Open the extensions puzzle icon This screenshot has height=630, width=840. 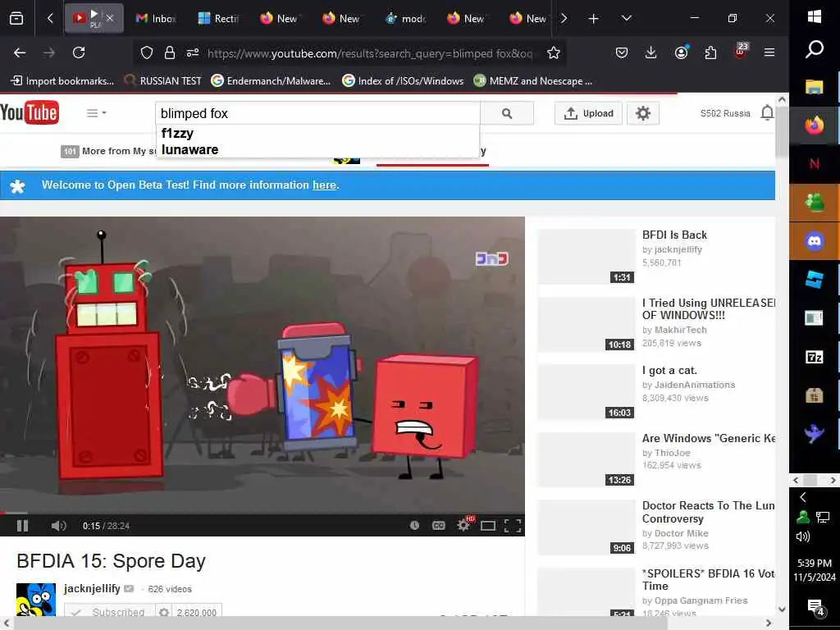pyautogui.click(x=710, y=52)
